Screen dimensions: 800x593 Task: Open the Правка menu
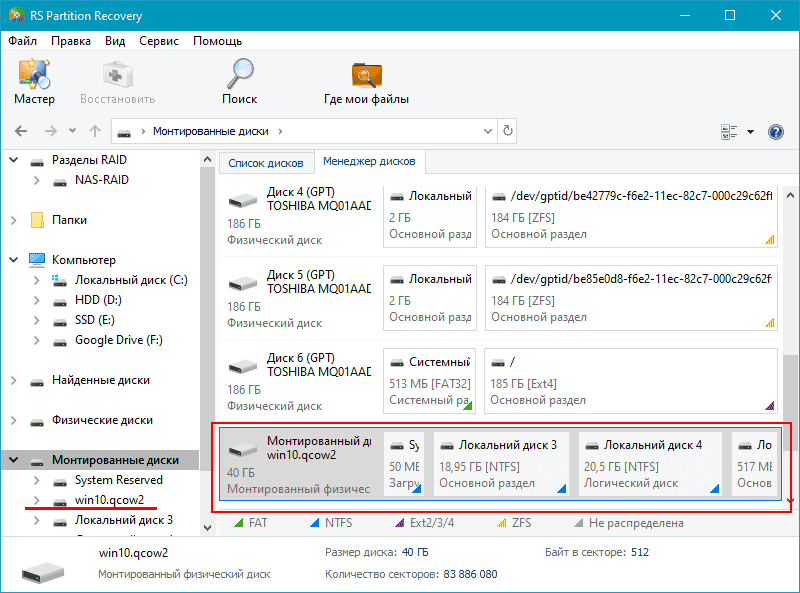71,41
